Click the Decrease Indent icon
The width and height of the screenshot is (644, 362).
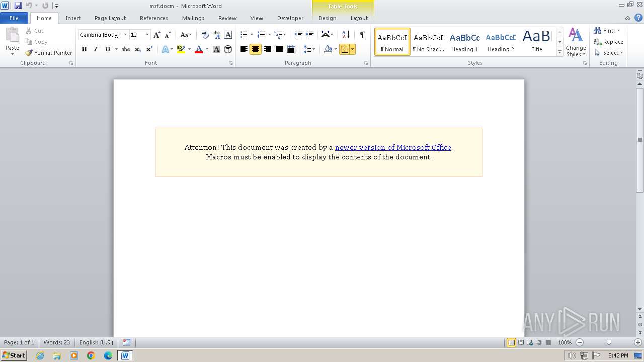pyautogui.click(x=298, y=35)
